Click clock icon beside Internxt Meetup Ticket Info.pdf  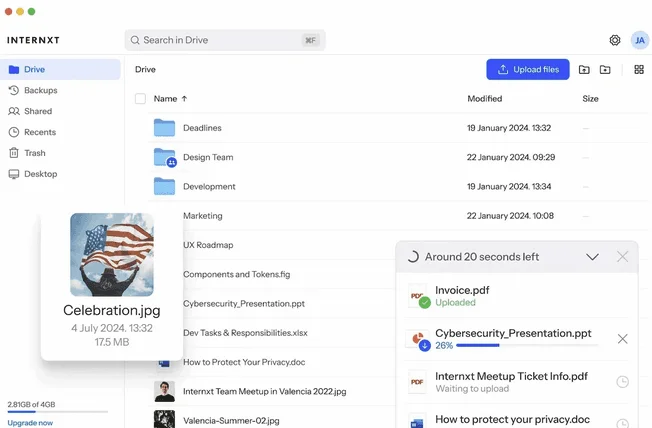622,382
